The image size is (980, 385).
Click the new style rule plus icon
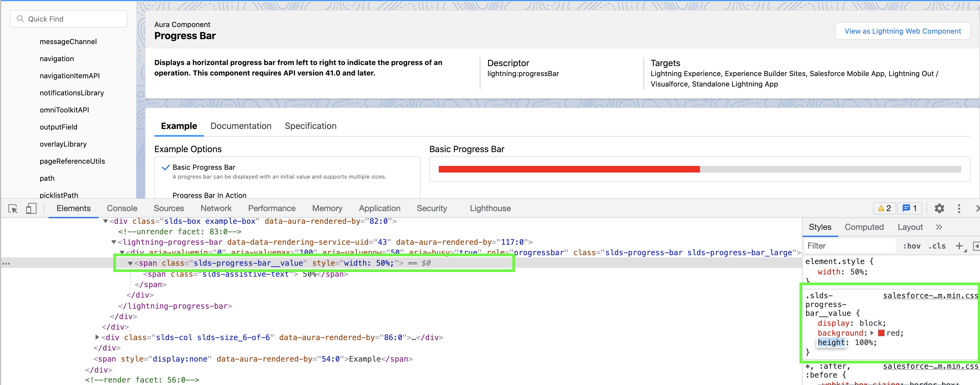[x=959, y=246]
